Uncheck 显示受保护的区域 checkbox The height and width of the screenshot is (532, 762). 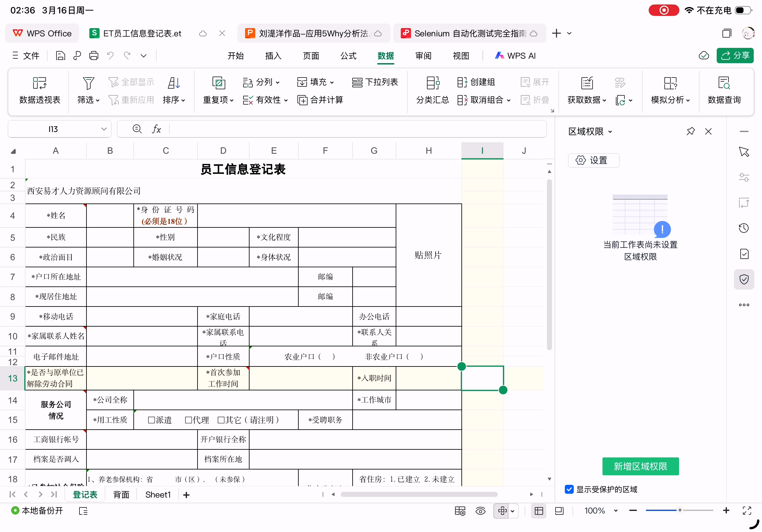(569, 489)
